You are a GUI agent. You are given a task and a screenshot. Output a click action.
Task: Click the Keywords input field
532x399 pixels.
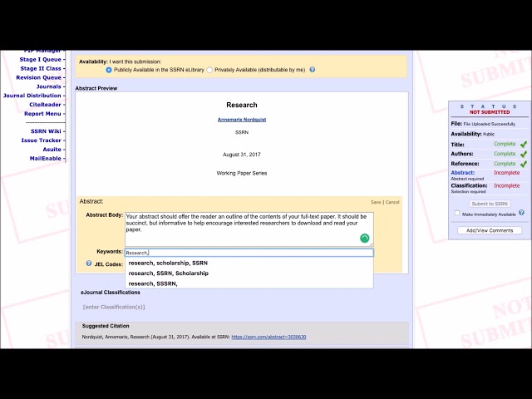(x=249, y=253)
